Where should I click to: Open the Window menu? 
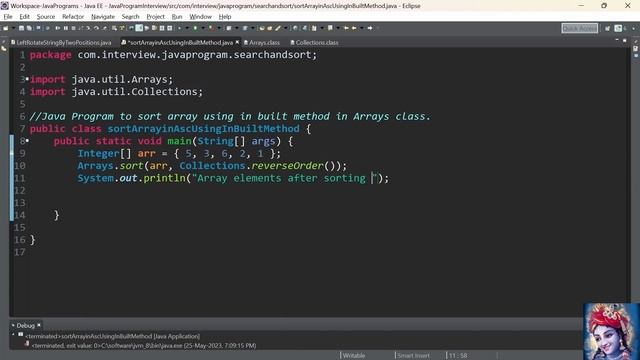click(200, 17)
